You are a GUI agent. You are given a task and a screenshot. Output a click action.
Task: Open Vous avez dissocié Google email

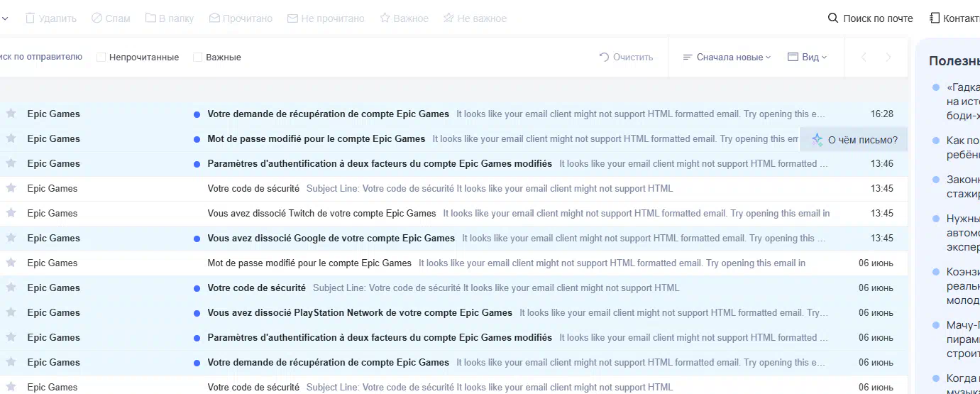tap(453, 238)
